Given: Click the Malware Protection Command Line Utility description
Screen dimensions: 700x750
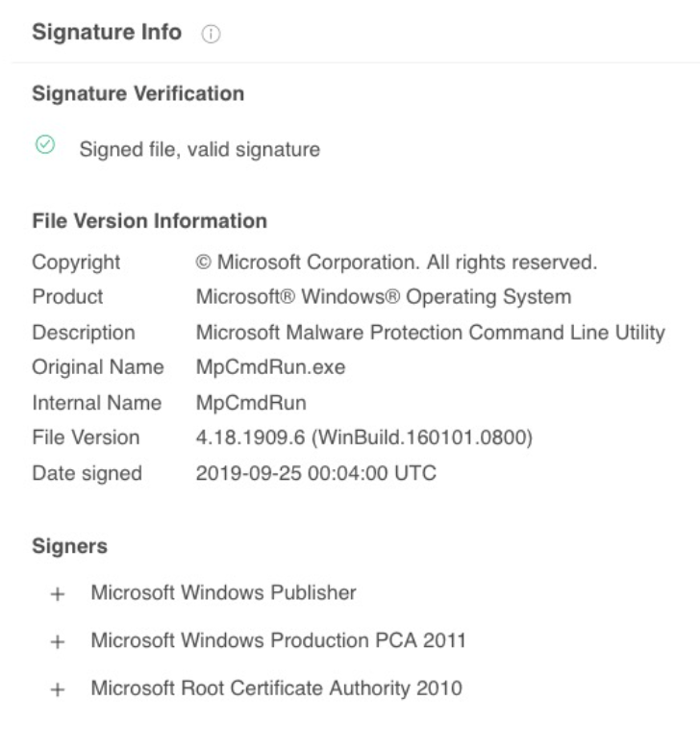Looking at the screenshot, I should pos(430,333).
